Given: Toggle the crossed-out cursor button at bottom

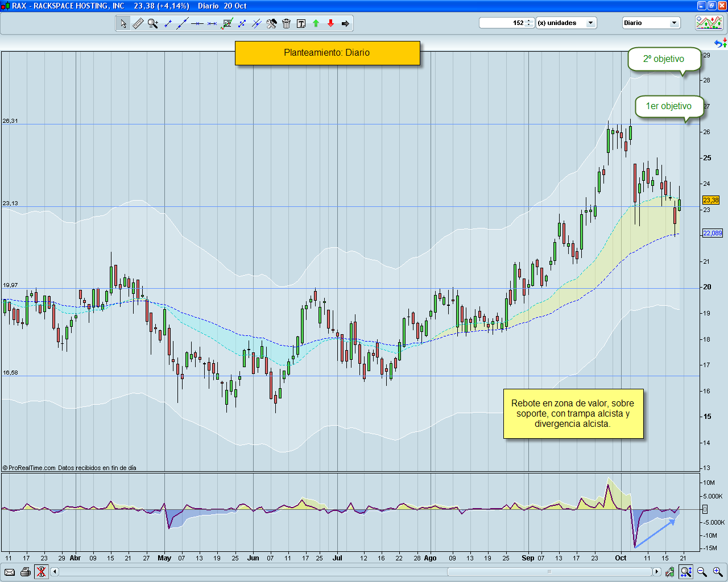Looking at the screenshot, I should (41, 572).
